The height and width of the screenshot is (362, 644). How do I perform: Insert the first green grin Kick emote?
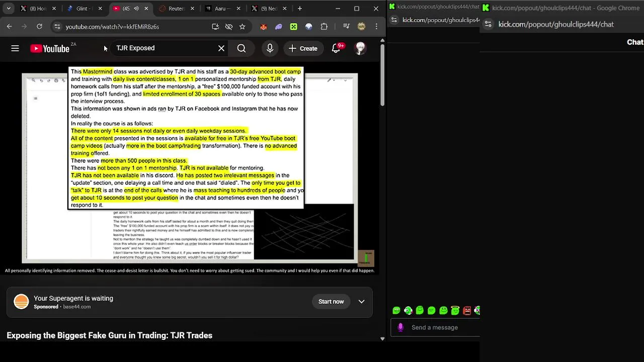(x=396, y=311)
